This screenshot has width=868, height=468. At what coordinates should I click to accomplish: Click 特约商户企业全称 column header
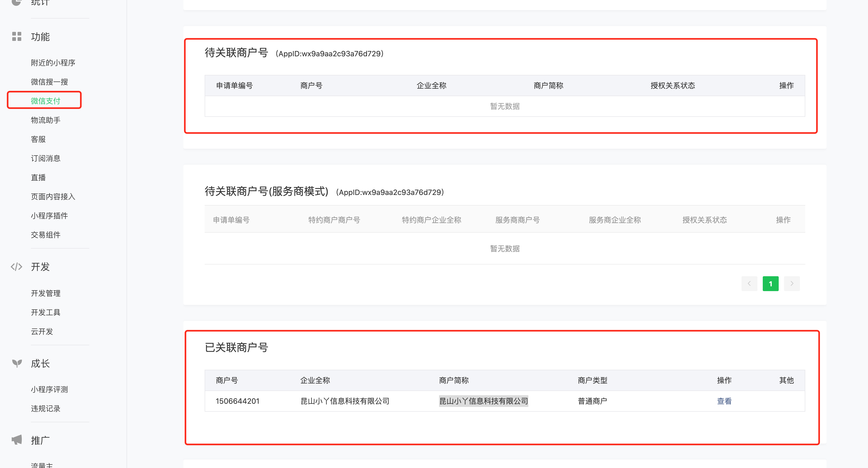tap(431, 220)
